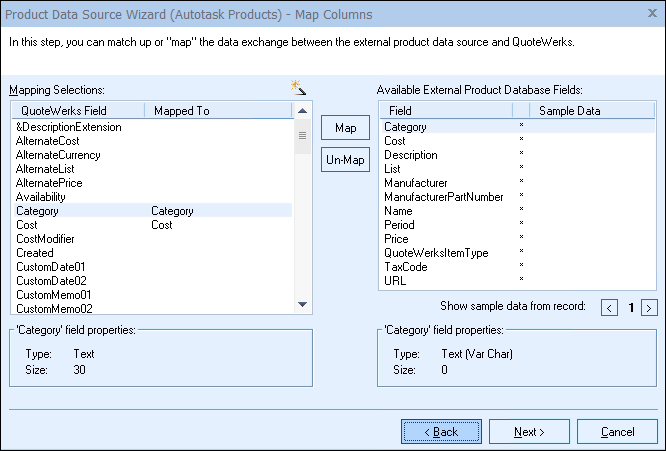The height and width of the screenshot is (451, 666).
Task: Choose ManufacturerPartNumber external field
Action: tap(443, 198)
